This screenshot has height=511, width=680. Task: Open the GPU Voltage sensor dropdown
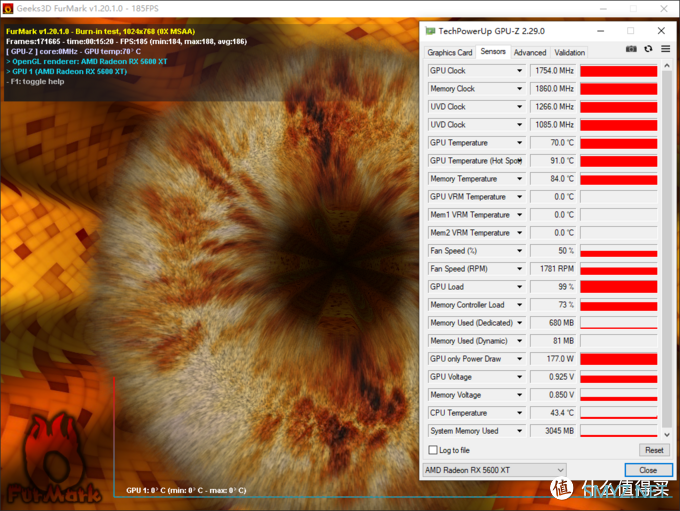(x=519, y=377)
